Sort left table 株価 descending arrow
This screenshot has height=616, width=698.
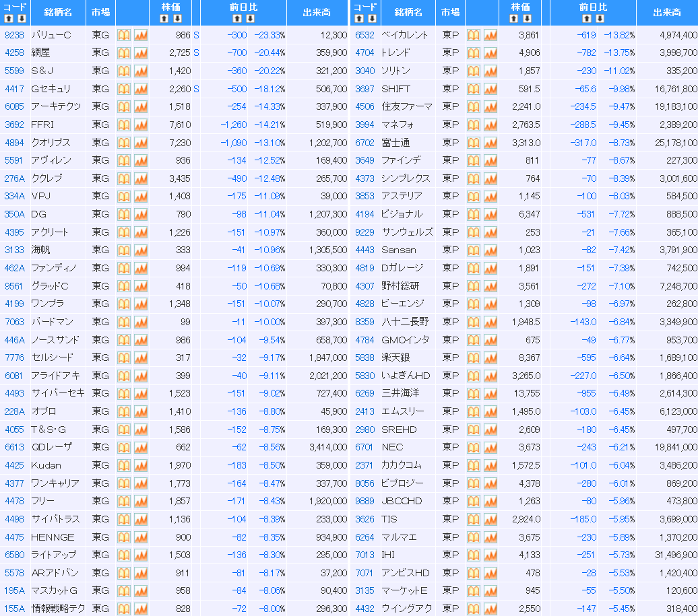pyautogui.click(x=177, y=19)
